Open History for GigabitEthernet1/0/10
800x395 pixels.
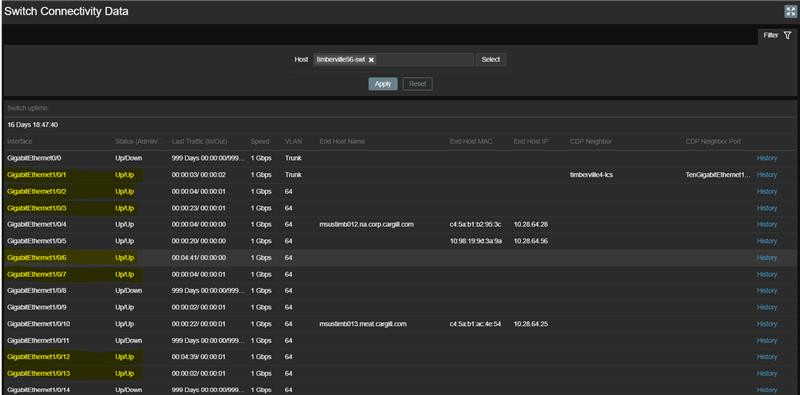click(x=767, y=324)
